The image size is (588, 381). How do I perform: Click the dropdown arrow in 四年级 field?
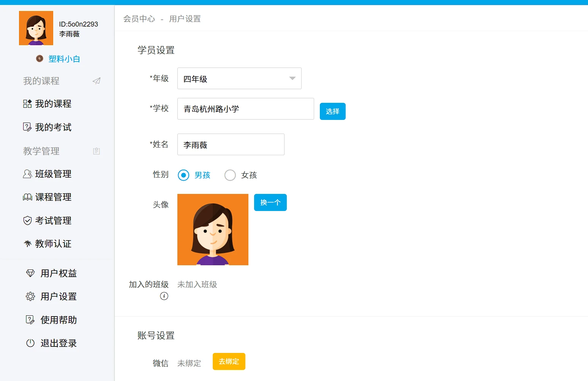292,79
